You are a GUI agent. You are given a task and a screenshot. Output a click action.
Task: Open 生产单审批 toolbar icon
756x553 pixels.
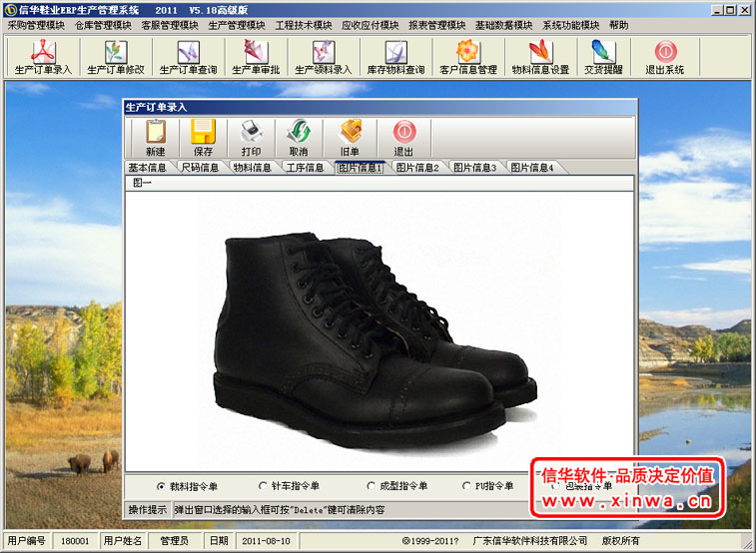pos(256,57)
